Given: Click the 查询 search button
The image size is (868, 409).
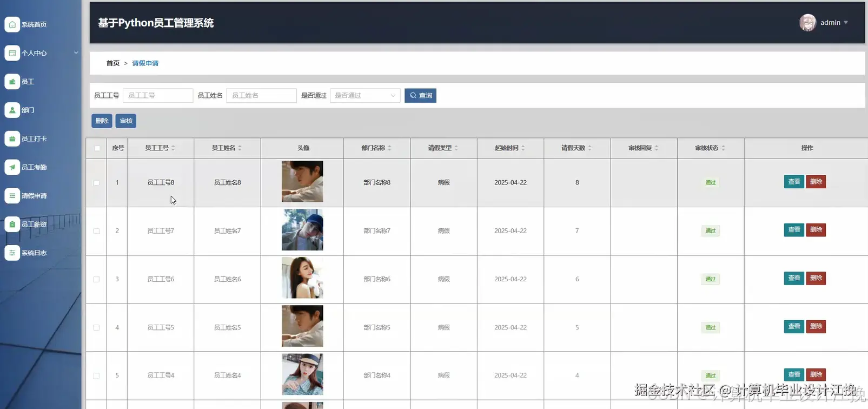Looking at the screenshot, I should [x=420, y=95].
